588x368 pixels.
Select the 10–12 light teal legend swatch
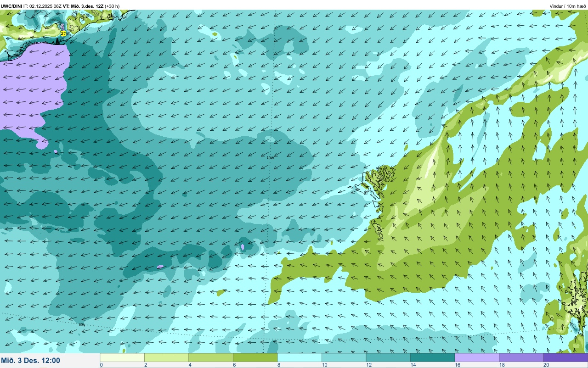344,357
